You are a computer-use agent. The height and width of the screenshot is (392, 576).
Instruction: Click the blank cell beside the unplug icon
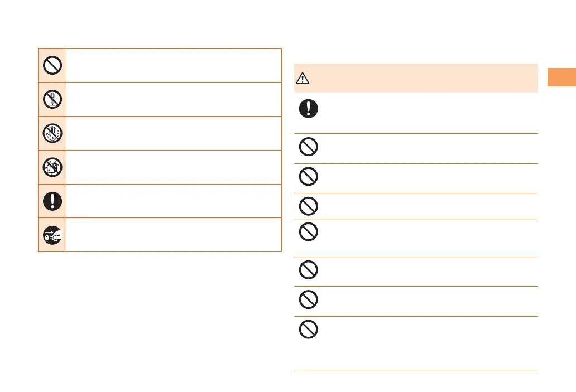click(x=173, y=235)
